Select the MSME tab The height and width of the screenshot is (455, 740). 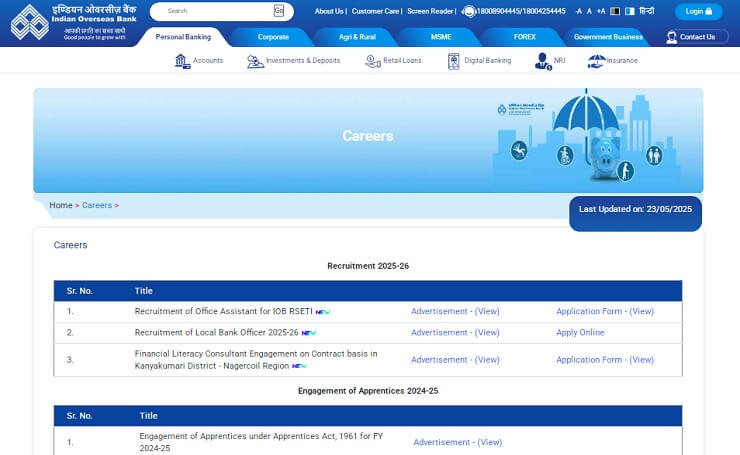(x=441, y=37)
